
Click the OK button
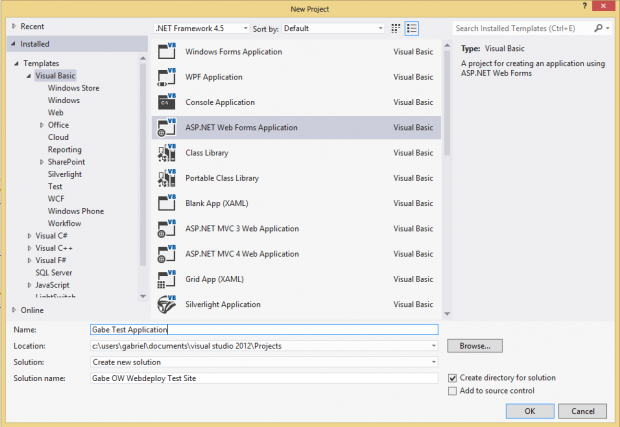click(530, 411)
